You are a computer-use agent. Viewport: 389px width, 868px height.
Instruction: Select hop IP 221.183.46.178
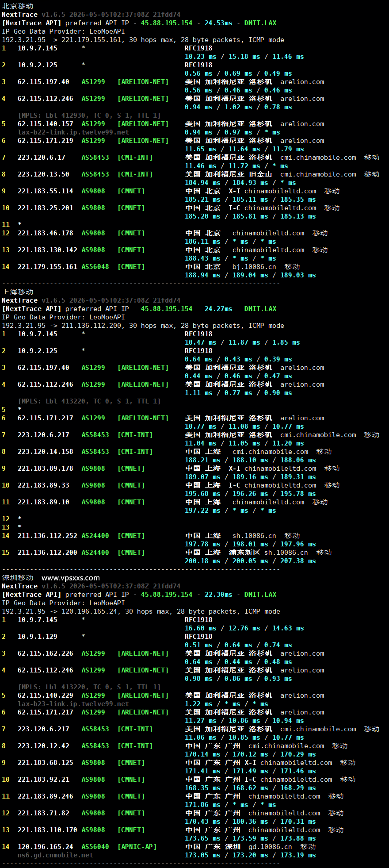pos(46,233)
